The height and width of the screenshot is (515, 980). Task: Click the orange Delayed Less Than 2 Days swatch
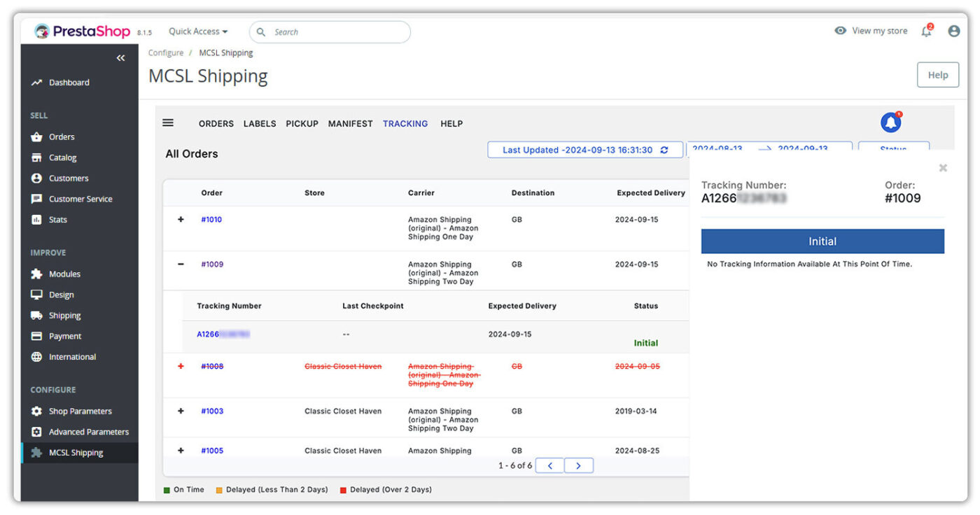(219, 490)
